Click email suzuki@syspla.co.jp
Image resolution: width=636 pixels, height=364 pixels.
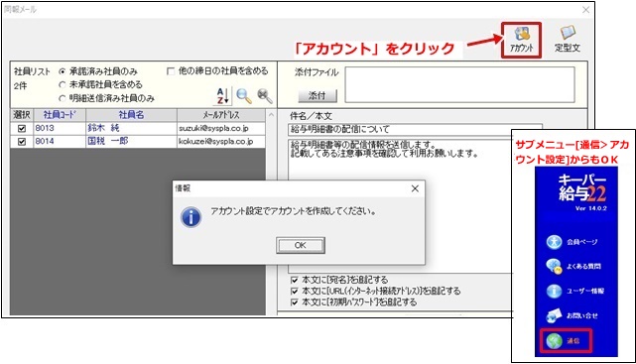(221, 128)
